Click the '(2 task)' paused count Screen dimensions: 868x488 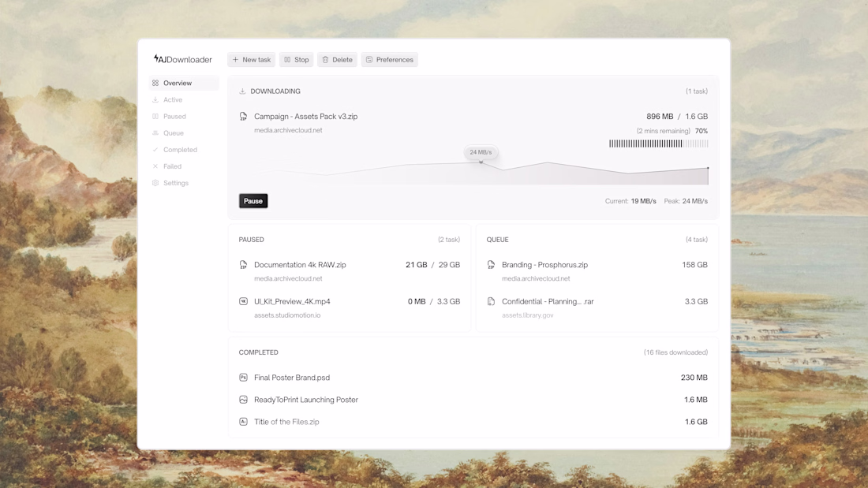click(449, 240)
